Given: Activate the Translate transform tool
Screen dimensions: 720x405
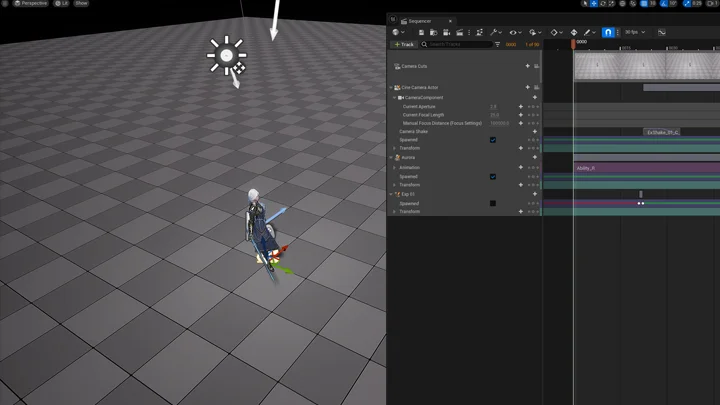Looking at the screenshot, I should coord(594,3).
